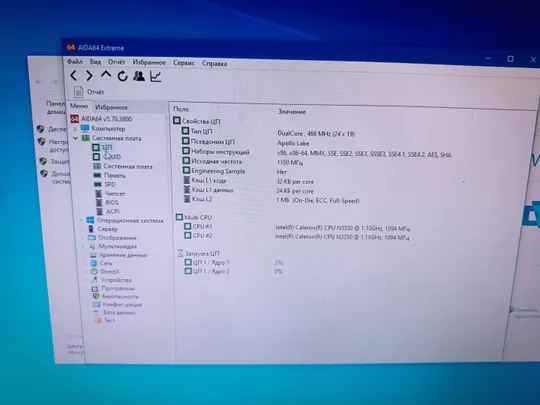This screenshot has width=540, height=405.
Task: Click the Хранение данных icon
Action: [93, 255]
